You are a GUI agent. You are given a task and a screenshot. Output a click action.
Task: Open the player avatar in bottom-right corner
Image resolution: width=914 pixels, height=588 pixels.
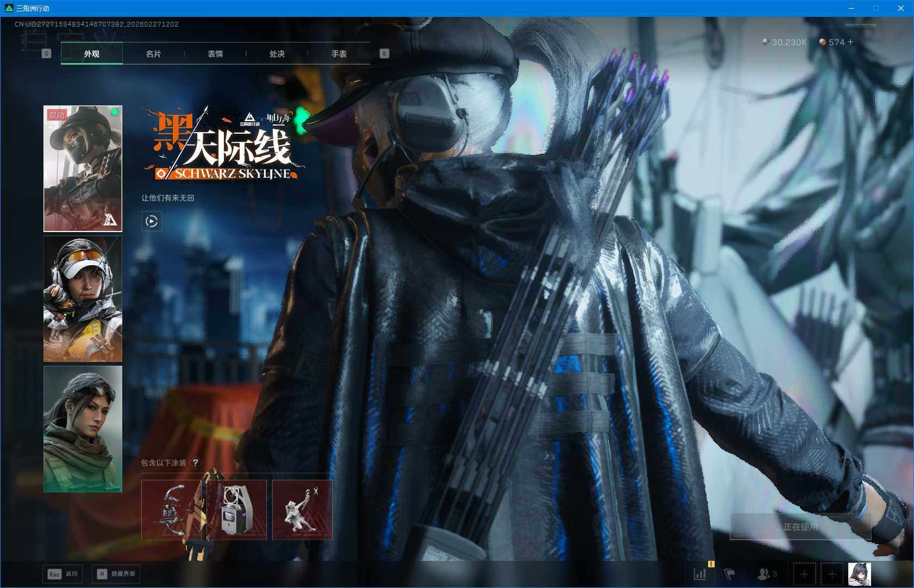tap(860, 574)
